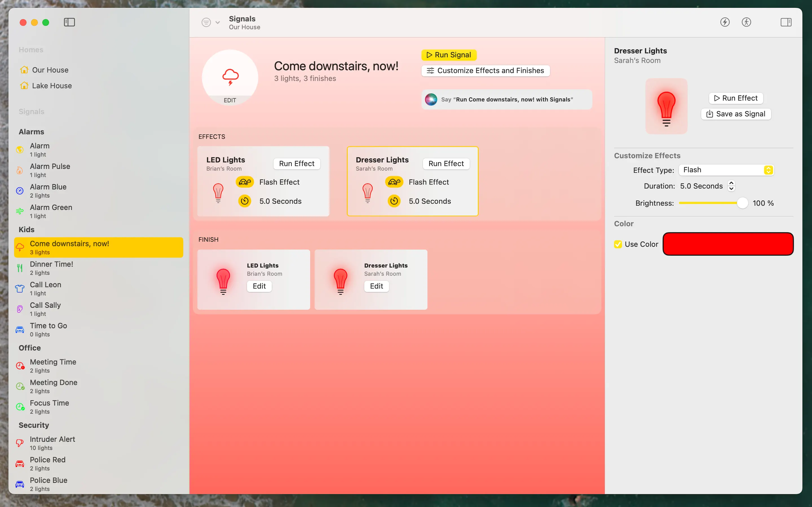The image size is (812, 507).
Task: Click the Duration stepper arrows
Action: tap(731, 186)
